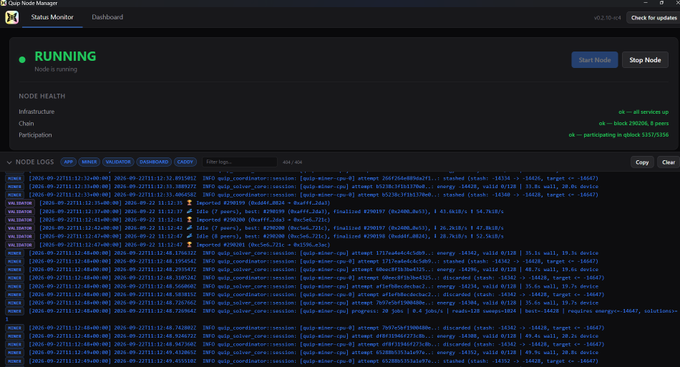This screenshot has height=367, width=680.
Task: Toggle the DASHBOARD log filter
Action: (x=154, y=162)
